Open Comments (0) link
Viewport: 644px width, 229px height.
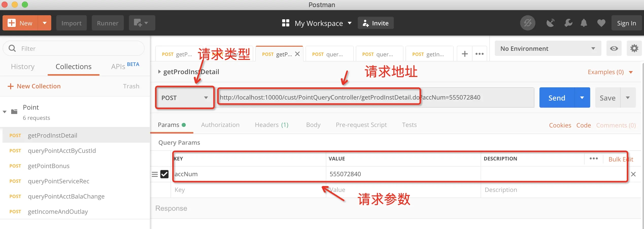pyautogui.click(x=616, y=125)
